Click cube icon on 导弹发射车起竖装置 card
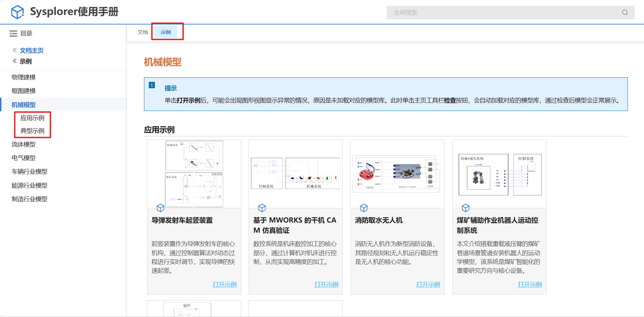 tap(160, 208)
